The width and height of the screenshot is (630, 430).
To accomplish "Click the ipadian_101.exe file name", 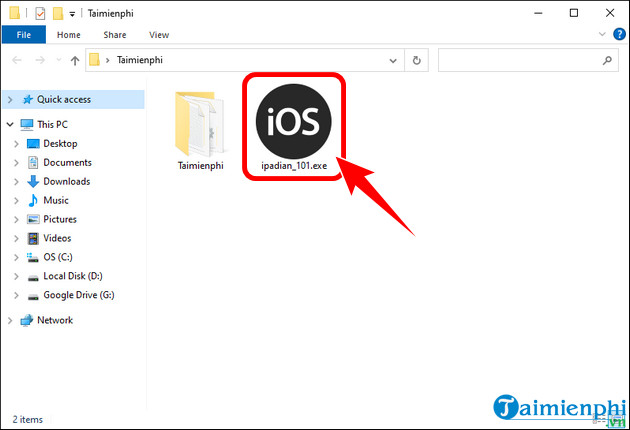I will (x=294, y=166).
